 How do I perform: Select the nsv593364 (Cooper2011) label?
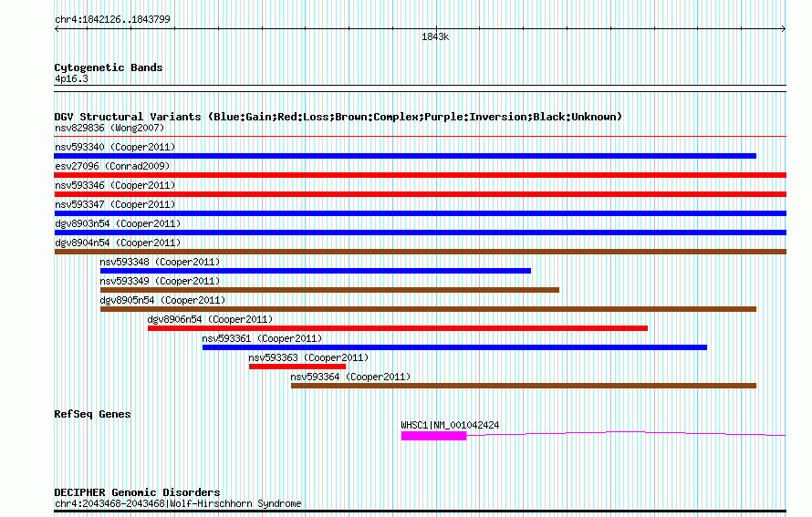pyautogui.click(x=350, y=377)
